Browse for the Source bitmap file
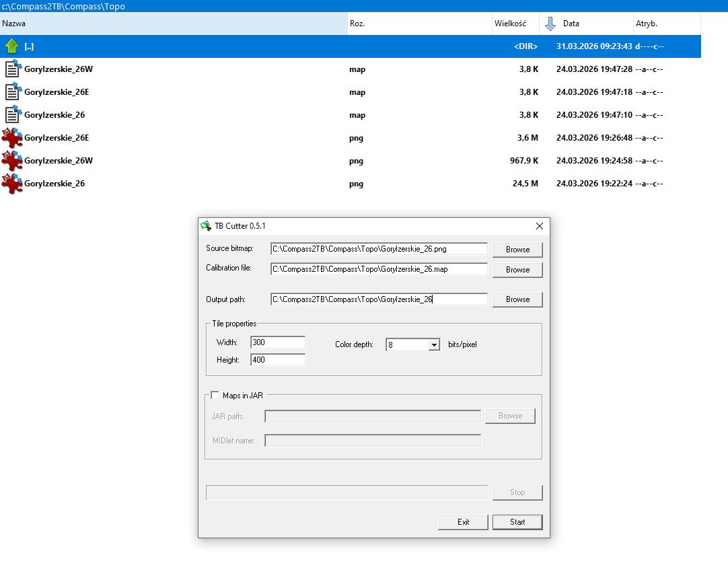Screen dimensions: 728x586 517,250
